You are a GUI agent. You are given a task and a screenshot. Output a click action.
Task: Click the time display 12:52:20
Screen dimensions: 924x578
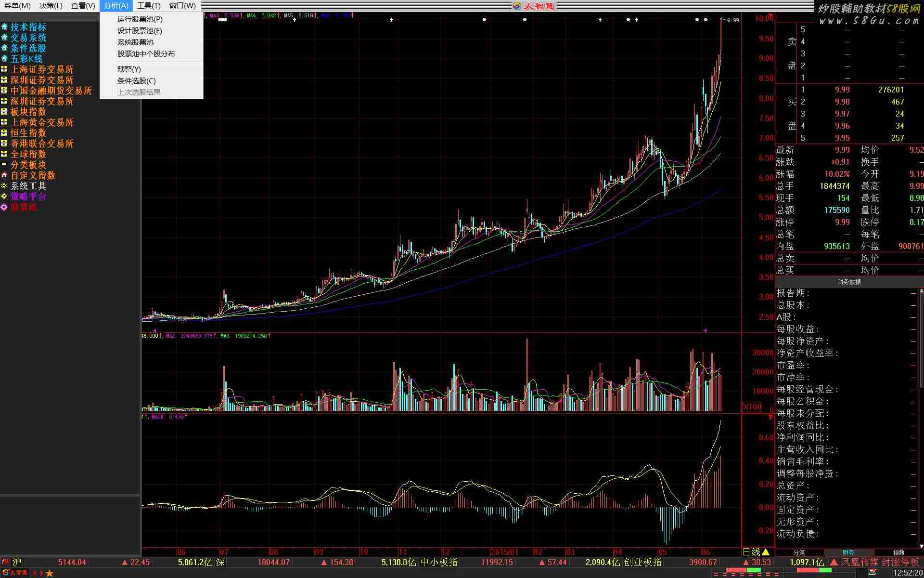click(x=908, y=573)
